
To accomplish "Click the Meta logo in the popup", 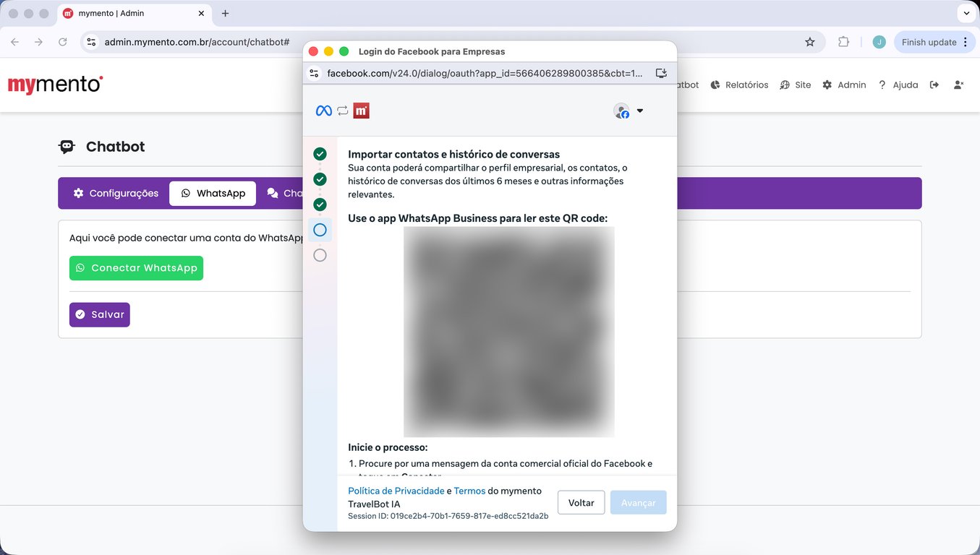I will pyautogui.click(x=324, y=111).
